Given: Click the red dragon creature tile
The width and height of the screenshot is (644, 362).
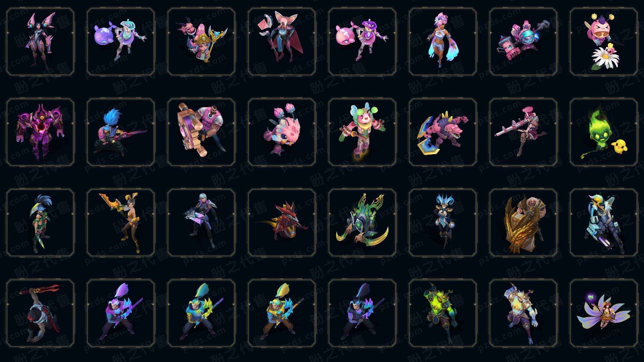Looking at the screenshot, I should (x=282, y=223).
